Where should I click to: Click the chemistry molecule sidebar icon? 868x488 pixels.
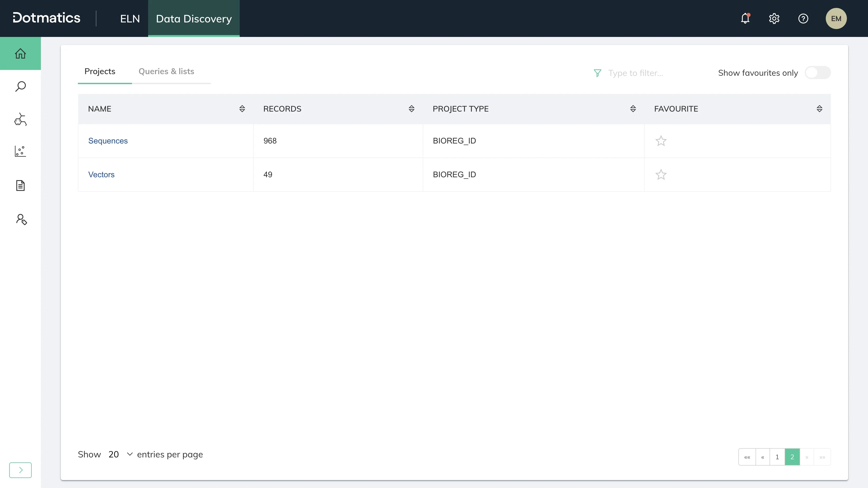point(20,119)
